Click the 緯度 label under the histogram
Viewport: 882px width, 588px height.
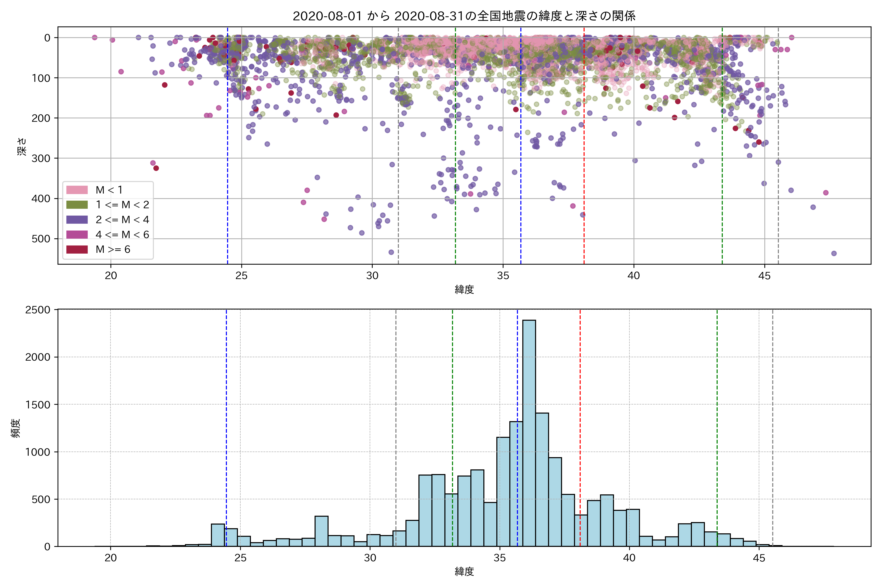click(464, 572)
